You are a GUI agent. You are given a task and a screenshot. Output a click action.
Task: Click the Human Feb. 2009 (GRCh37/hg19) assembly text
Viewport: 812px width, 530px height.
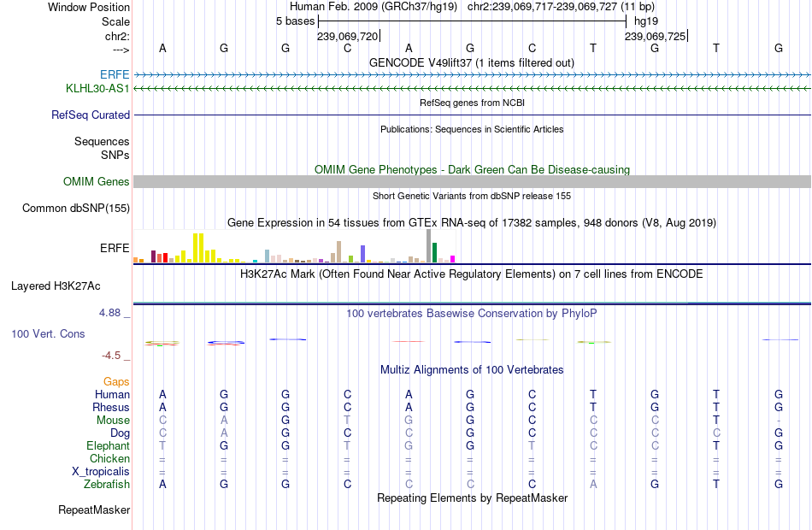click(x=374, y=7)
